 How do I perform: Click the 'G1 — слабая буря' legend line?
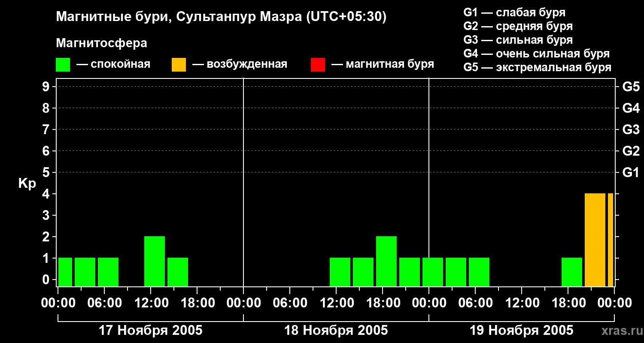tap(514, 12)
